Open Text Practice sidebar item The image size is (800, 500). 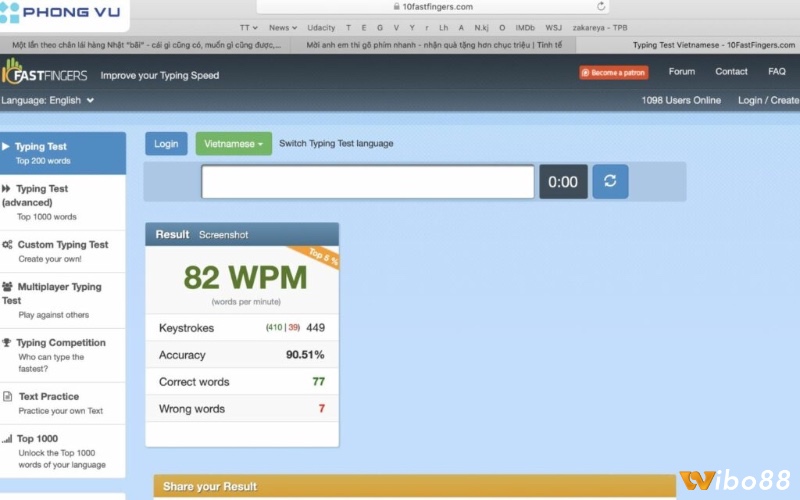[x=62, y=403]
